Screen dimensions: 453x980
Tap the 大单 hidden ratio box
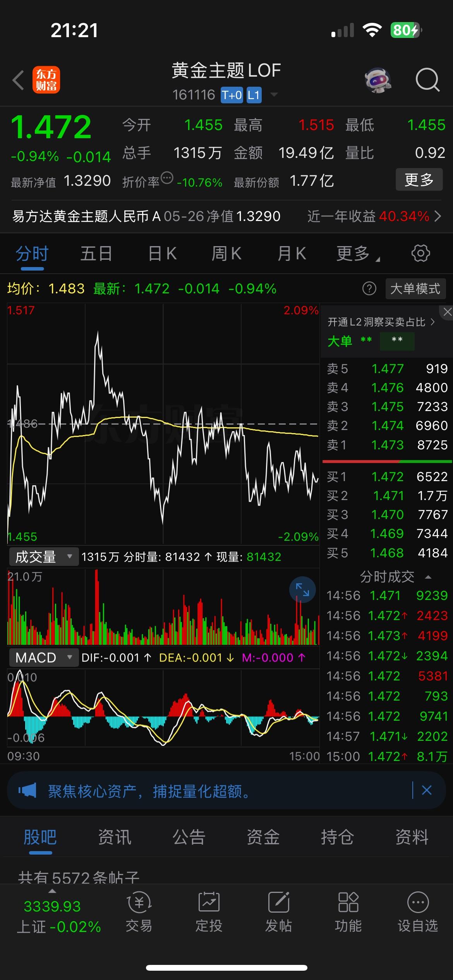[397, 341]
